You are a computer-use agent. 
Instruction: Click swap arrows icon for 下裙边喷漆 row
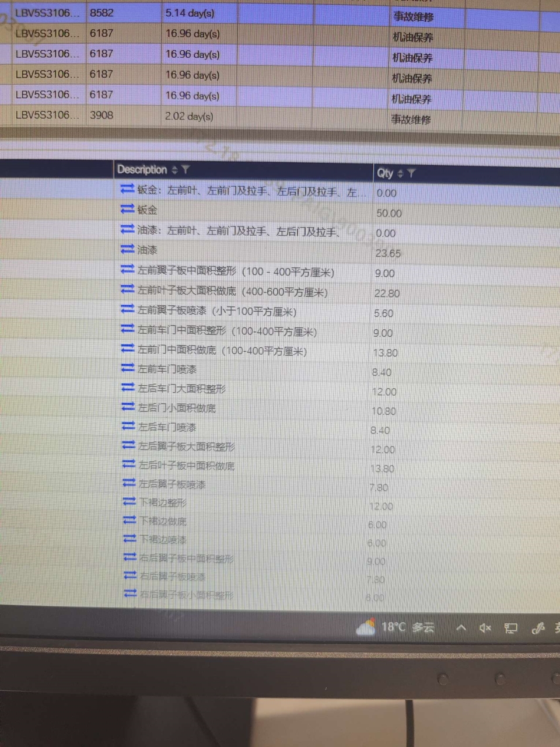click(129, 539)
